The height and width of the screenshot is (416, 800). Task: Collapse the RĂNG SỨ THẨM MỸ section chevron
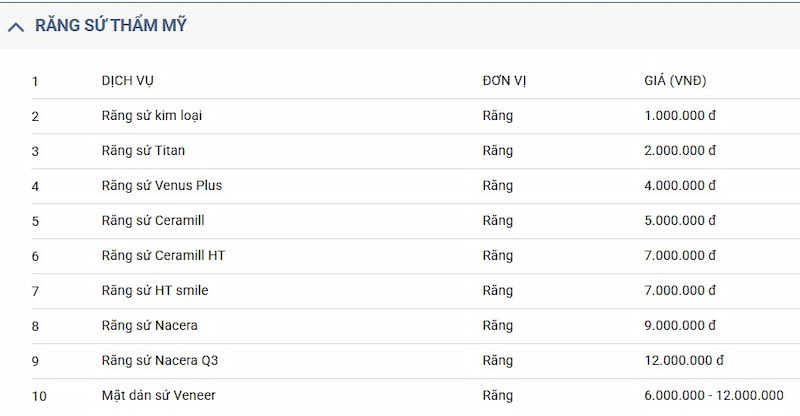coord(16,27)
